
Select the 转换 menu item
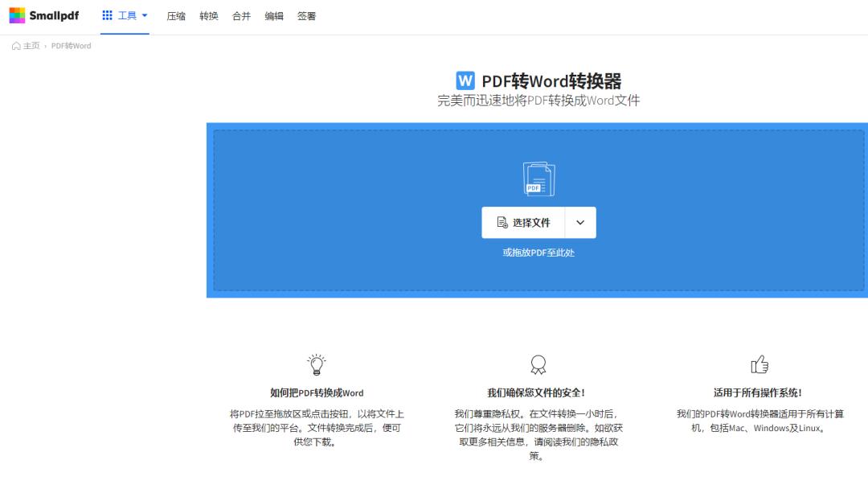209,15
